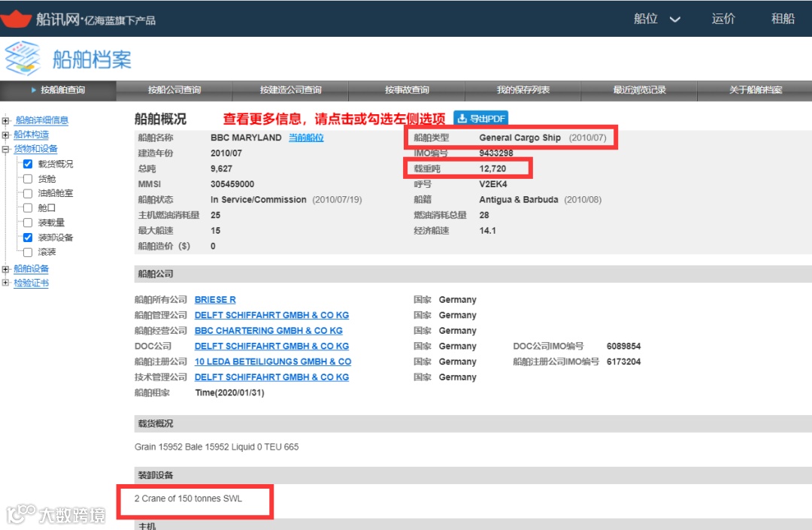Uncheck the 装卸设备 checkbox
Viewport: 812px width, 530px height.
tap(28, 238)
